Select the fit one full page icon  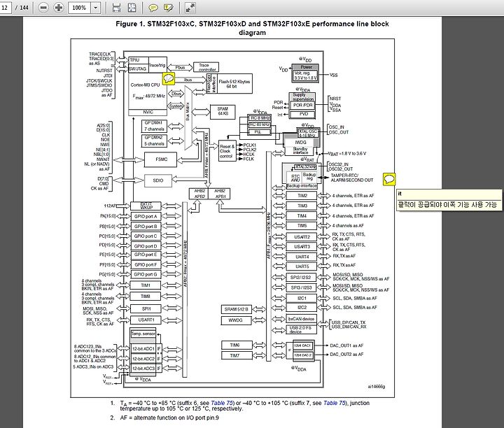tap(132, 8)
